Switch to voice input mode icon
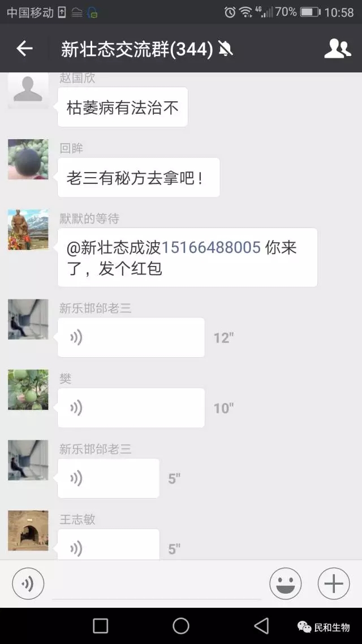 pos(28,583)
